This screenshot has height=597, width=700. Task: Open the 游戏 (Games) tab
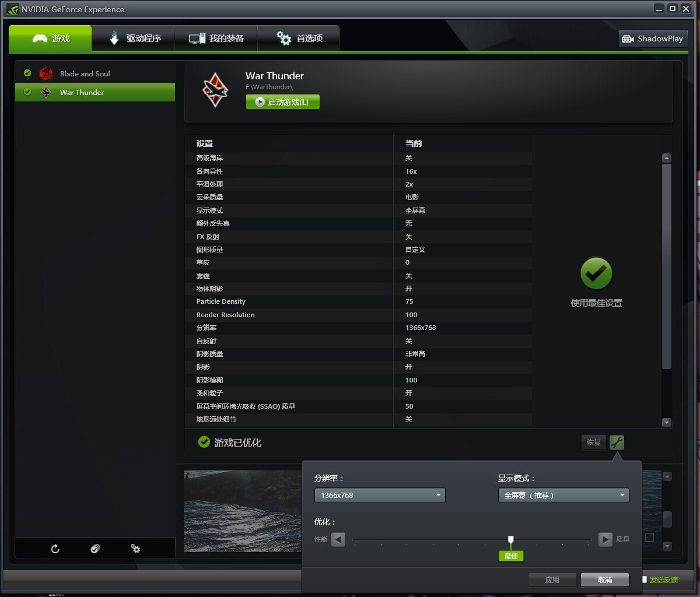tap(50, 38)
